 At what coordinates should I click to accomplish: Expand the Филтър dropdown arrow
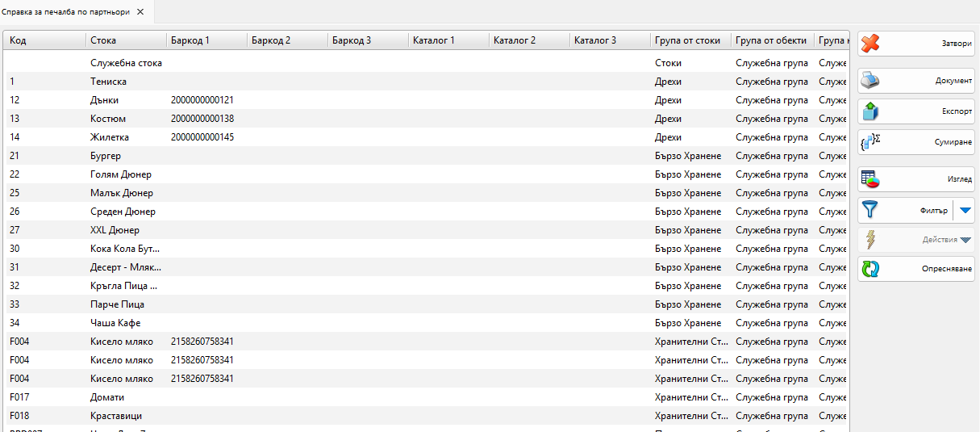965,210
